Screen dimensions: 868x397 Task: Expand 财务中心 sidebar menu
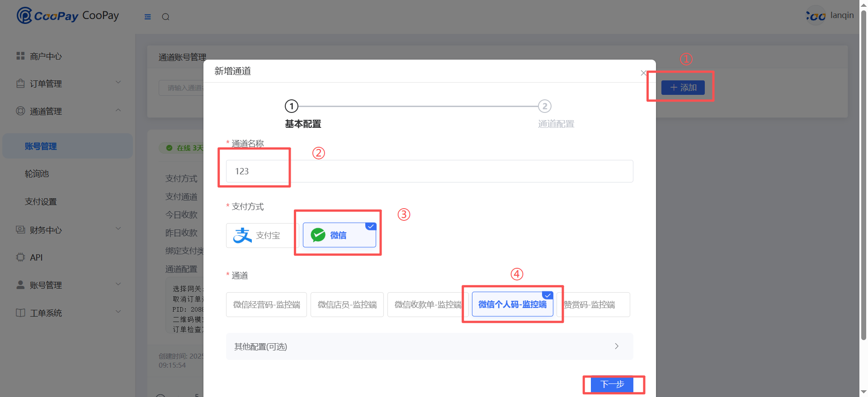68,230
